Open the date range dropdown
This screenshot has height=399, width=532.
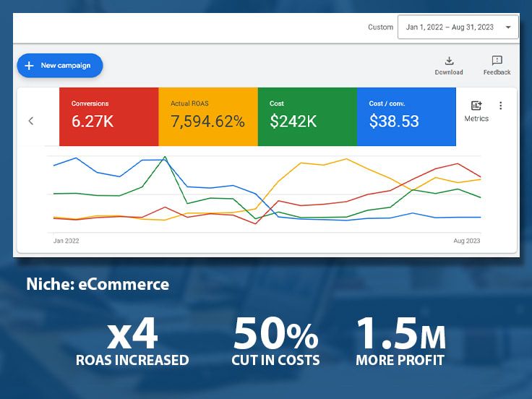(x=457, y=27)
